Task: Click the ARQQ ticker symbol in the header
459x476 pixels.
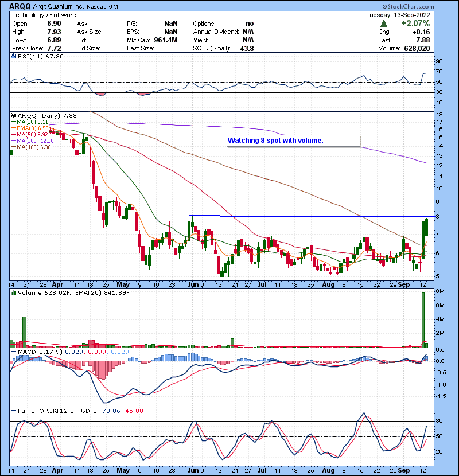Action: [x=20, y=6]
